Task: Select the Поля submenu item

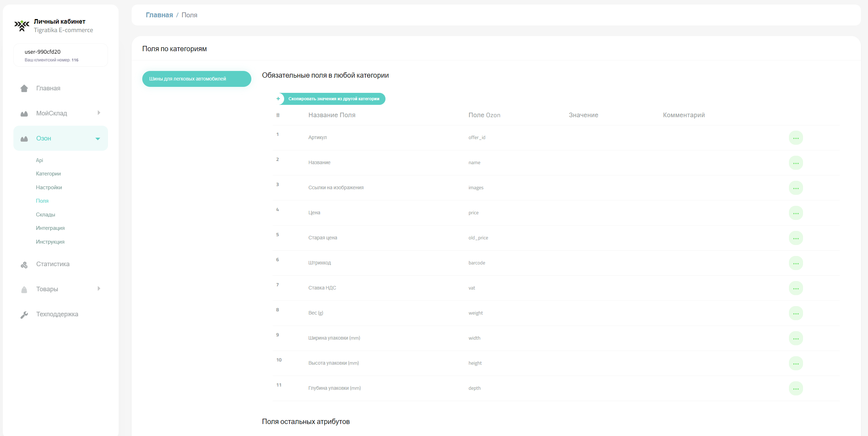Action: pyautogui.click(x=42, y=201)
